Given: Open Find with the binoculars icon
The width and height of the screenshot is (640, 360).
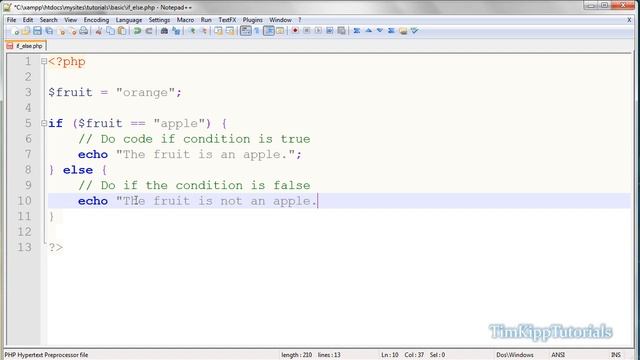Looking at the screenshot, I should pyautogui.click(x=164, y=31).
